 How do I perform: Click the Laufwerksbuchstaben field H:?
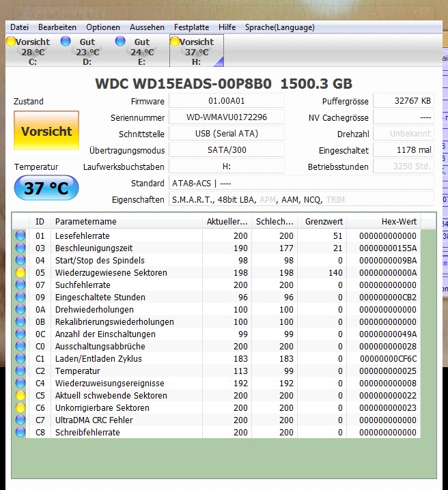pyautogui.click(x=227, y=167)
